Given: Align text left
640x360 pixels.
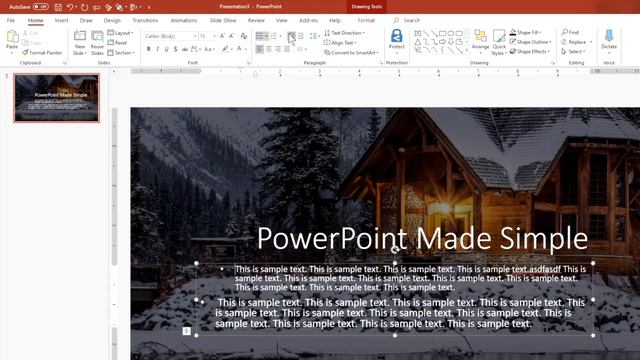Looking at the screenshot, I should coord(260,49).
